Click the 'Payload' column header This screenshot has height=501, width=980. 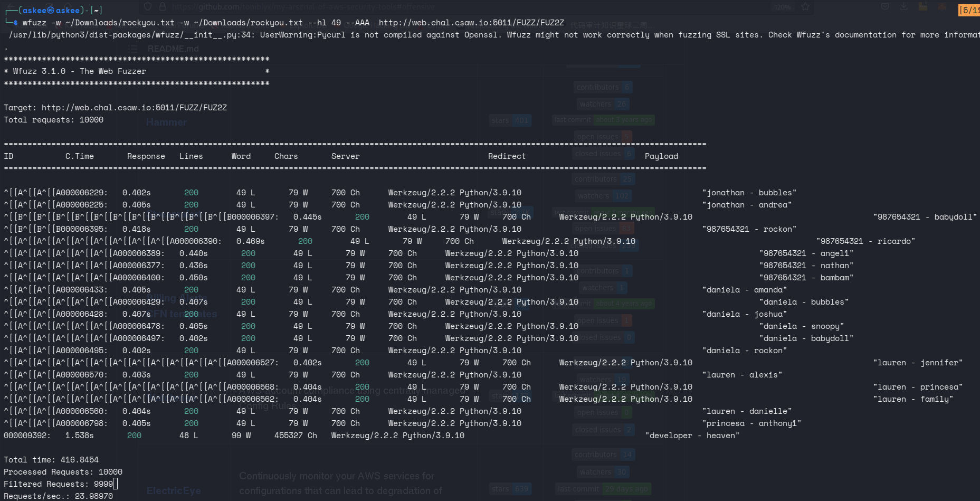[x=661, y=156]
